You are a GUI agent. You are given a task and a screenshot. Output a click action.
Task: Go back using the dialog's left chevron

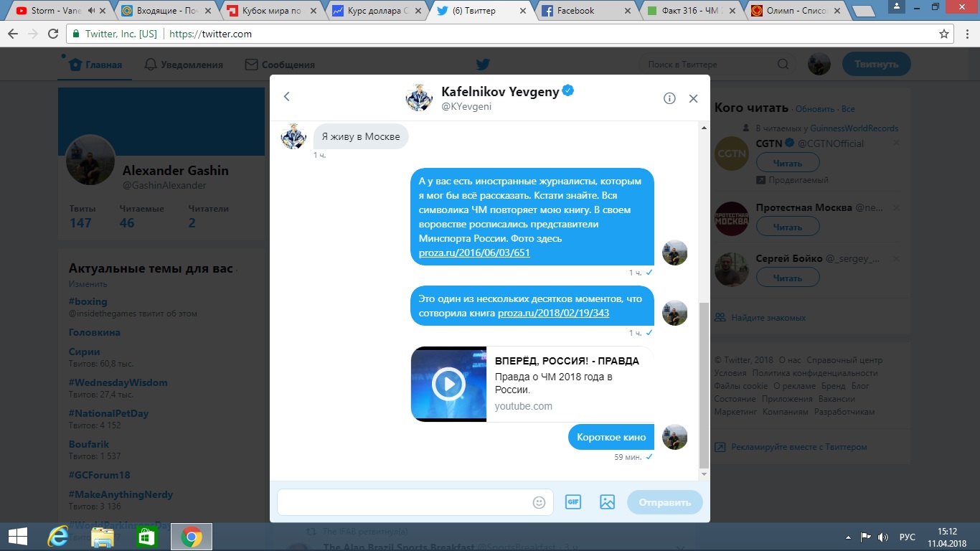(x=287, y=97)
